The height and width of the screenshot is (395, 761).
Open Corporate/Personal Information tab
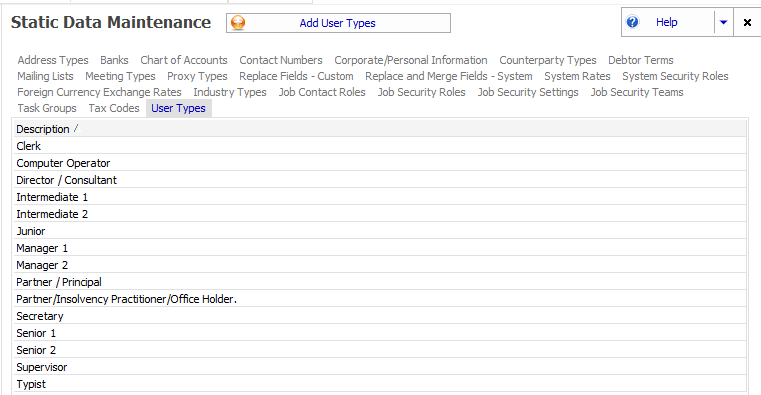coord(411,60)
